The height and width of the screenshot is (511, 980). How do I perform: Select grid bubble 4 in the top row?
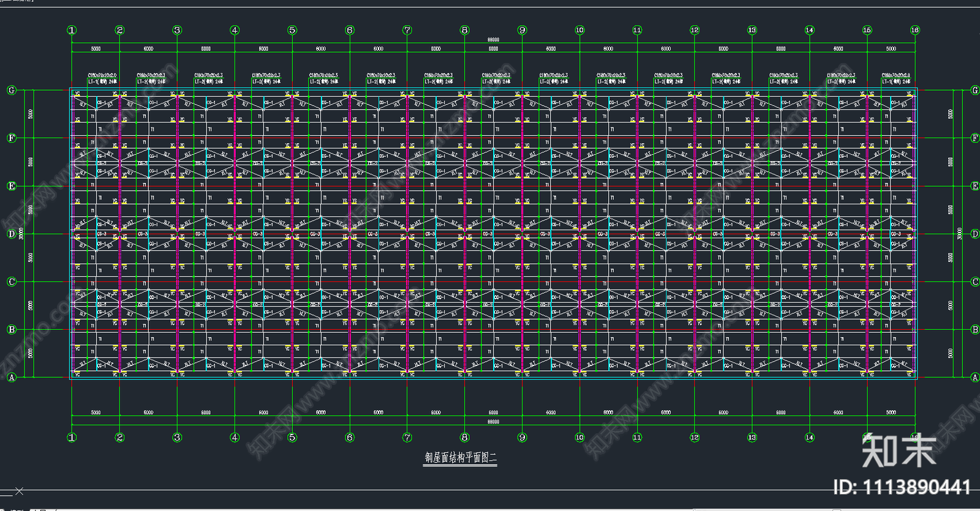pos(235,30)
